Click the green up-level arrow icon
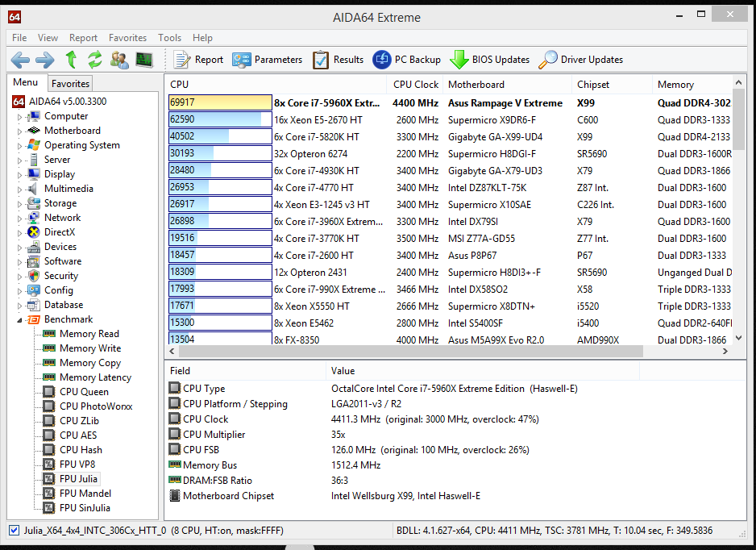The height and width of the screenshot is (550, 756). 72,60
